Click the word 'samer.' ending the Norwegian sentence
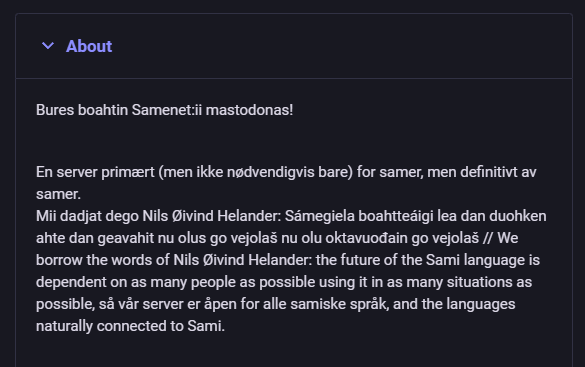 (58, 194)
